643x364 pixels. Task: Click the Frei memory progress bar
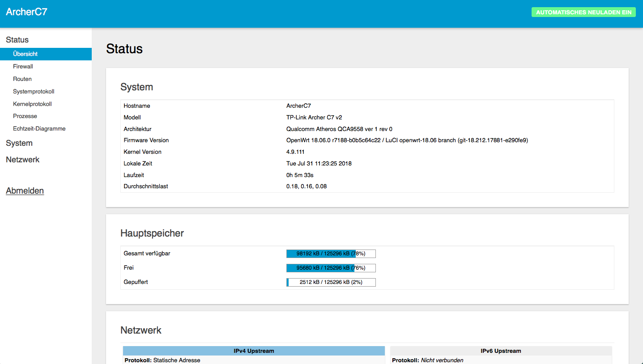pos(331,268)
